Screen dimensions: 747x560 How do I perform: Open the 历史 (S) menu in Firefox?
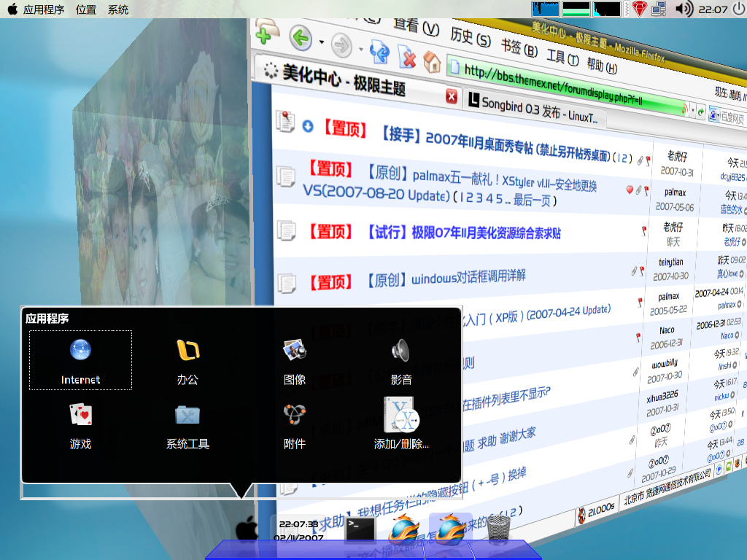pos(471,36)
